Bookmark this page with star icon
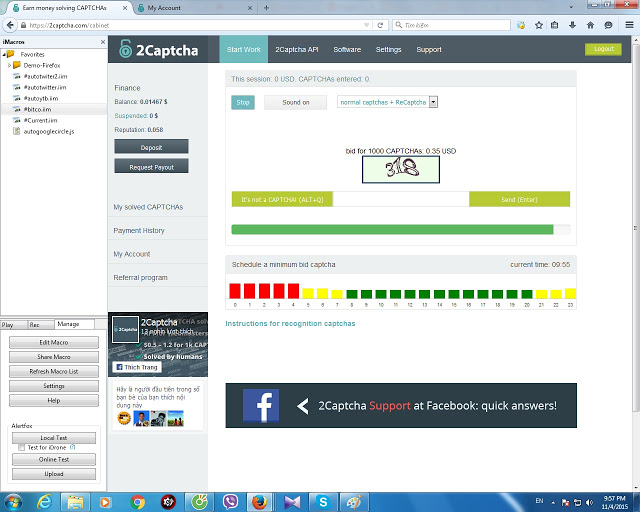This screenshot has height=512, width=640. click(539, 25)
